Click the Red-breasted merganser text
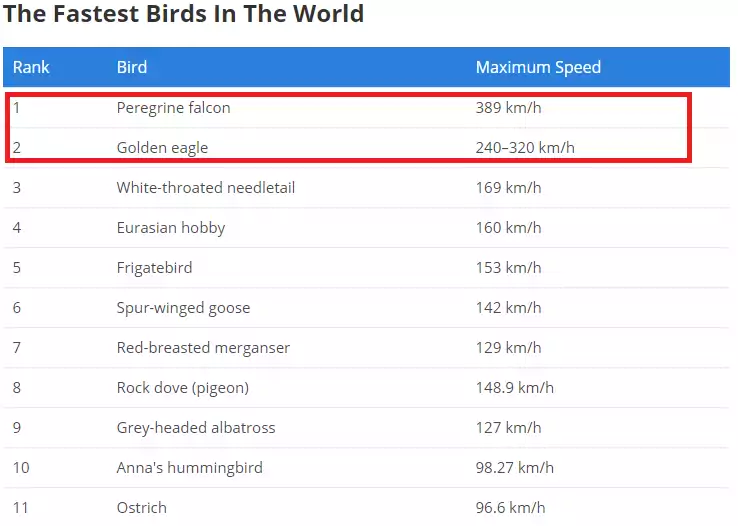Screen dimensions: 738x526 click(203, 348)
